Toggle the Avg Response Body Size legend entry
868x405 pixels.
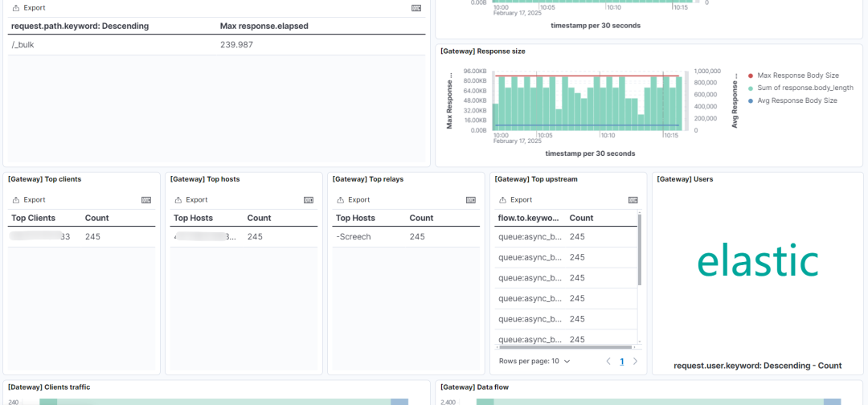[x=792, y=100]
